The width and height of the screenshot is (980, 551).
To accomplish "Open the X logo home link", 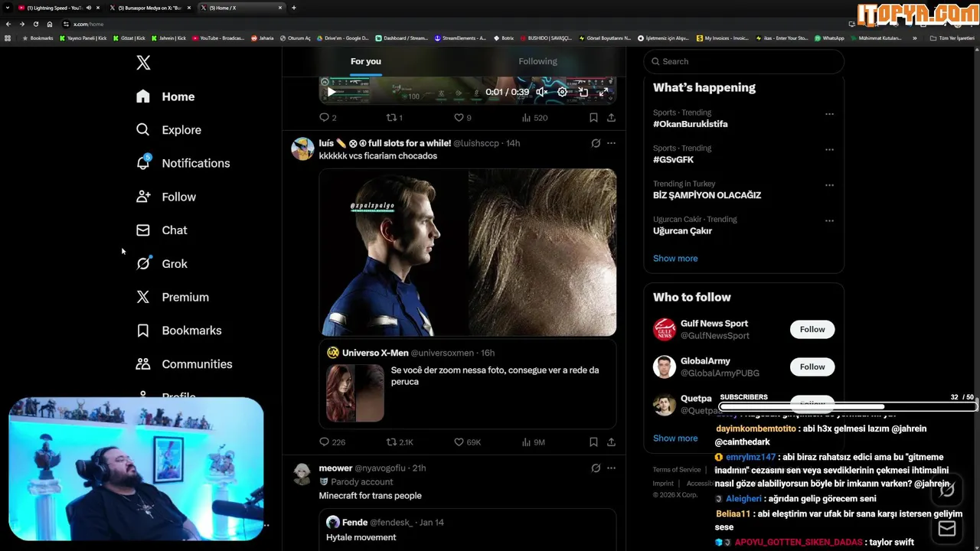I will point(143,63).
